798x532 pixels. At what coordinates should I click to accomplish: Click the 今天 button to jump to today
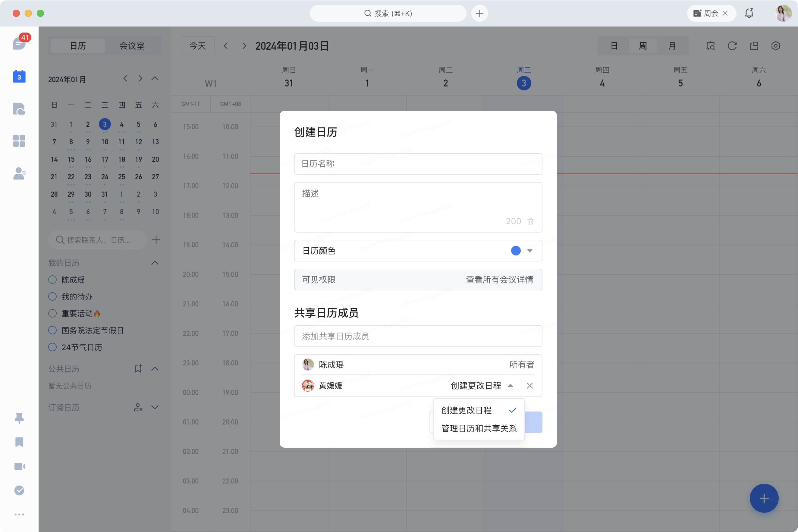(197, 45)
